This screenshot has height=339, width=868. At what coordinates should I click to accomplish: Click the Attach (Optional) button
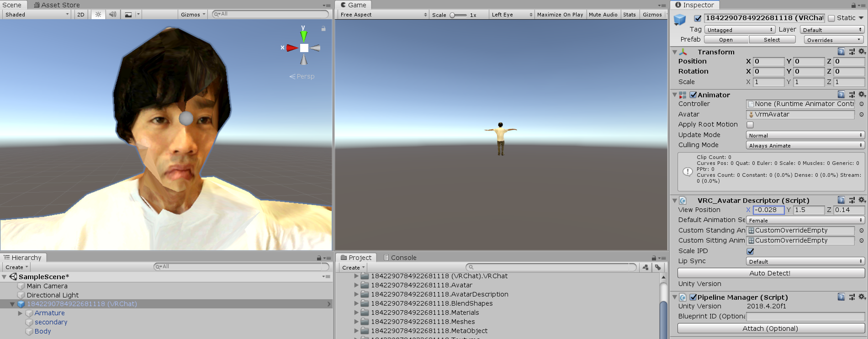tap(771, 328)
